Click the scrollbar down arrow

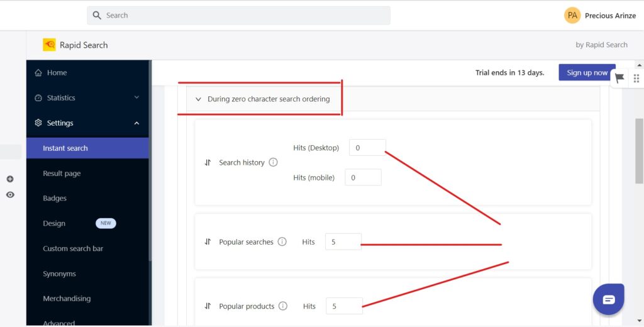640,321
